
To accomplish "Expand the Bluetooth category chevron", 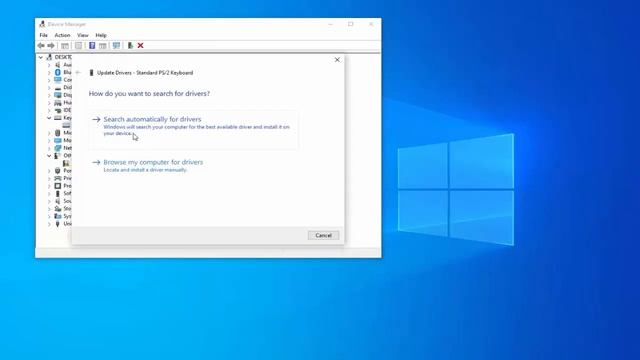I will point(49,72).
